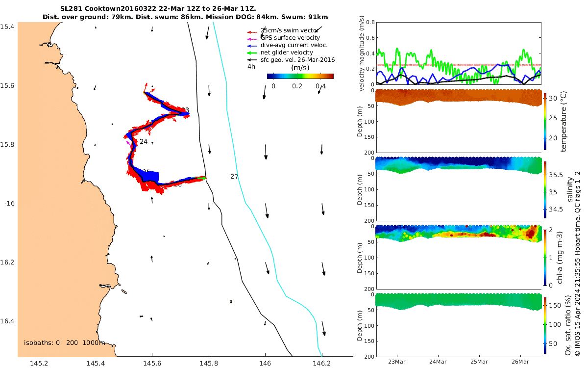
Task: Click the title 'SL281 Cooktown20160322' text
Action: point(109,9)
